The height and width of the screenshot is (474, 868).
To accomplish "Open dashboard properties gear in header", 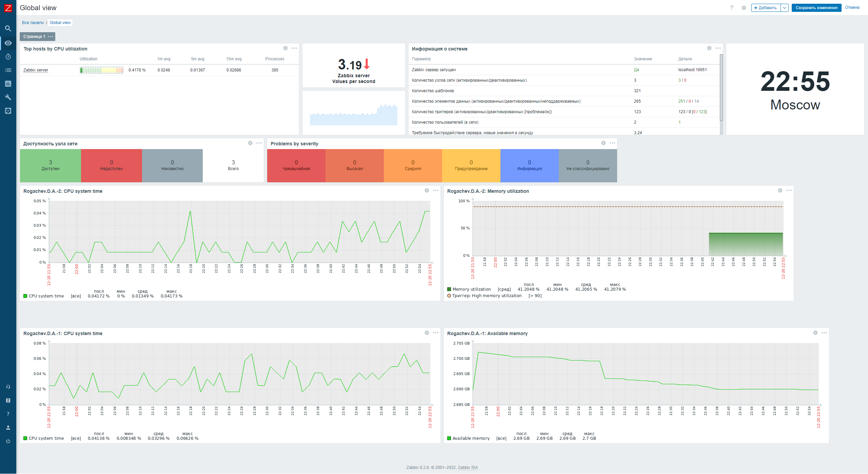I will (744, 8).
